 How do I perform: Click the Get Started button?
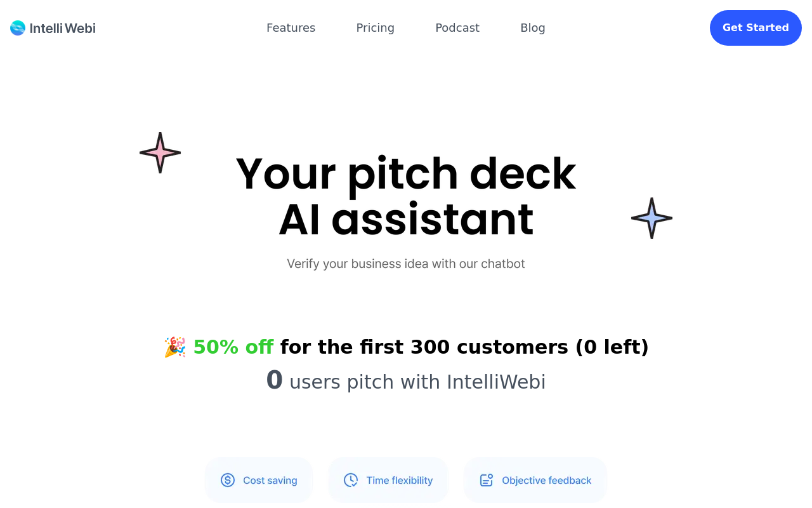(x=756, y=27)
